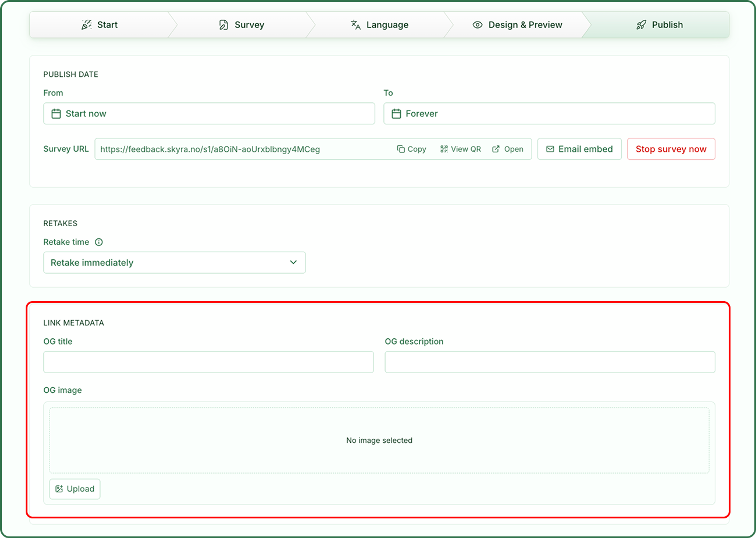The height and width of the screenshot is (538, 756).
Task: View QR code for survey
Action: (460, 149)
